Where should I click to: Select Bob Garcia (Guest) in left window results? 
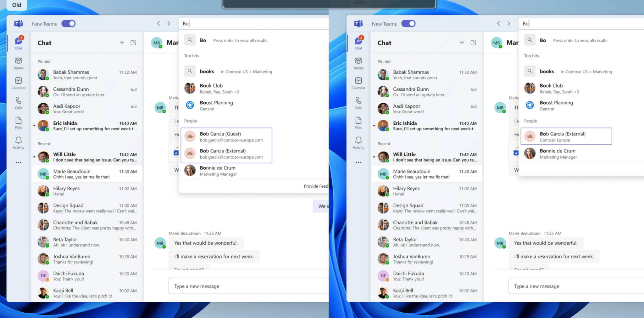point(226,137)
